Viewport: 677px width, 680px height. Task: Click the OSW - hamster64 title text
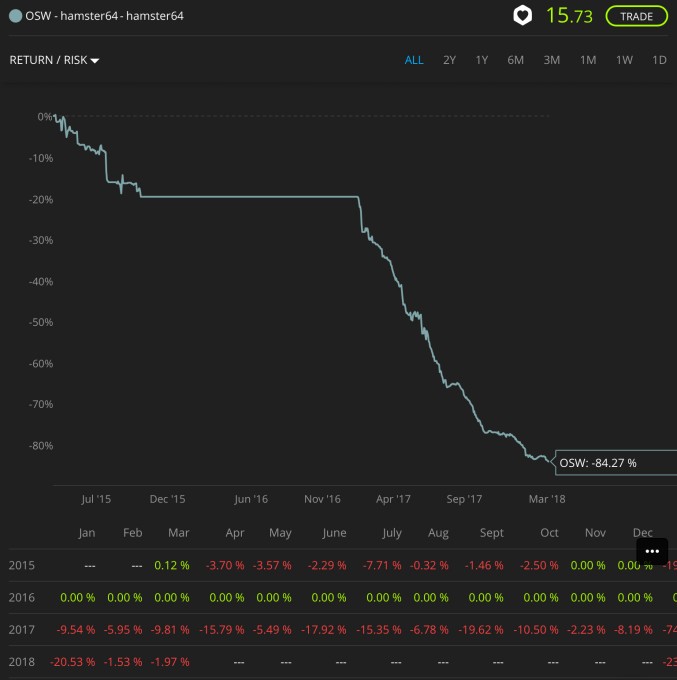point(105,16)
